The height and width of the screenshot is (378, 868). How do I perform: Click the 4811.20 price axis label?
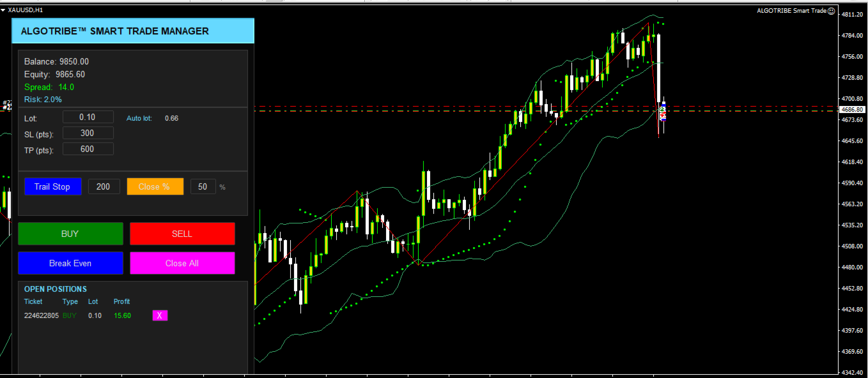(853, 14)
